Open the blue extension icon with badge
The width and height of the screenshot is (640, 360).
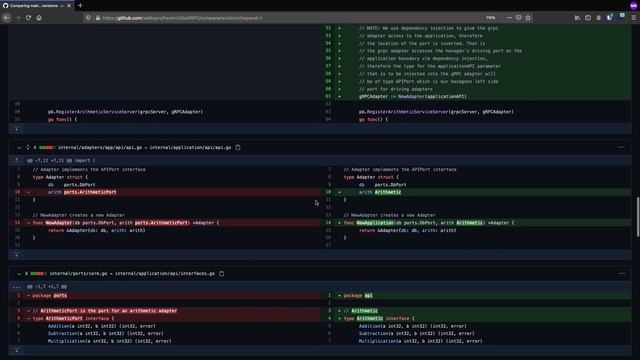coord(609,18)
